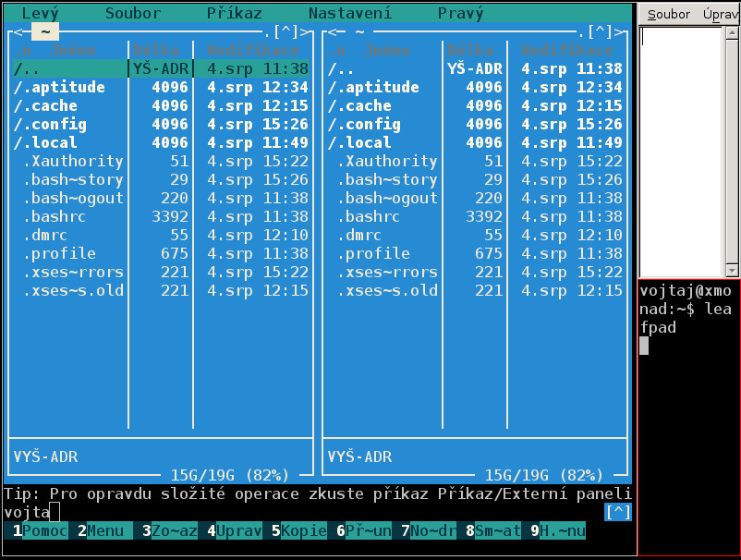
Task: Select .Xauthority file in left panel
Action: coord(161,161)
